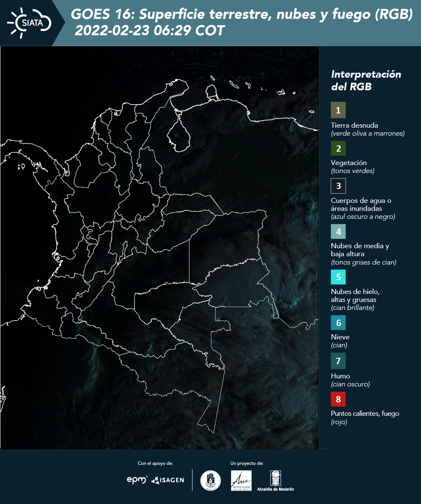Click the Alcaldía de Medellín logo
The height and width of the screenshot is (504, 421).
(276, 480)
